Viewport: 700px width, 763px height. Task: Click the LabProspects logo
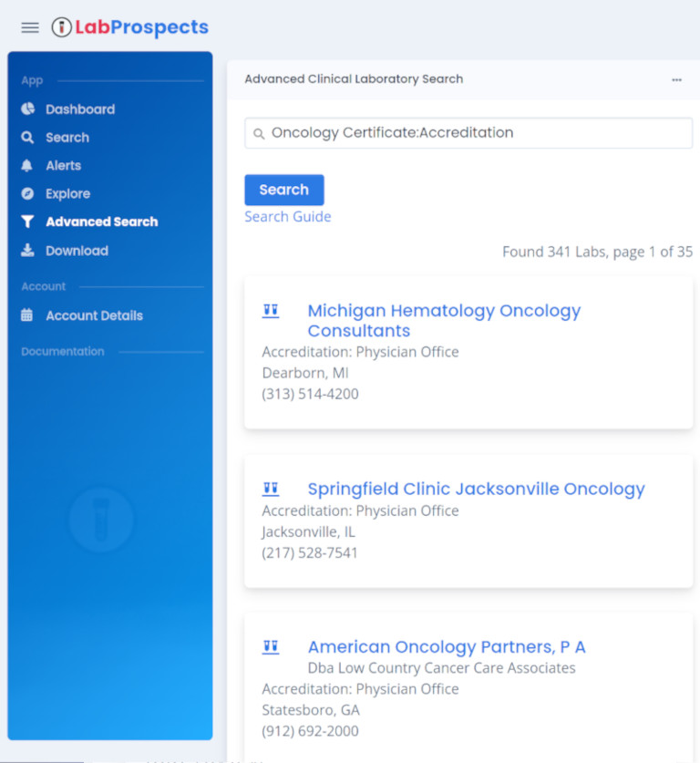point(129,27)
